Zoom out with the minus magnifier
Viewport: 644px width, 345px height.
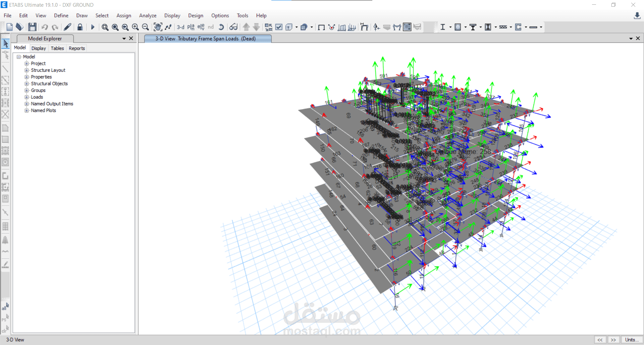pyautogui.click(x=145, y=27)
